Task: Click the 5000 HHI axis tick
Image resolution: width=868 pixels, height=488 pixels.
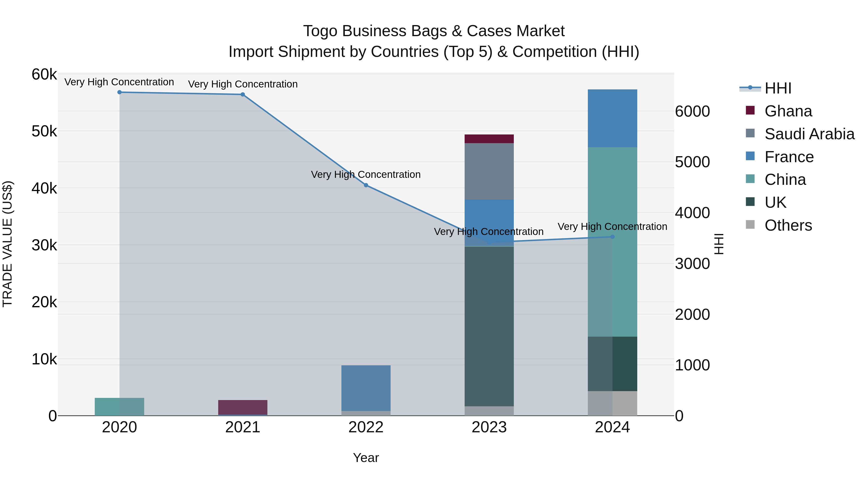Action: 692,162
